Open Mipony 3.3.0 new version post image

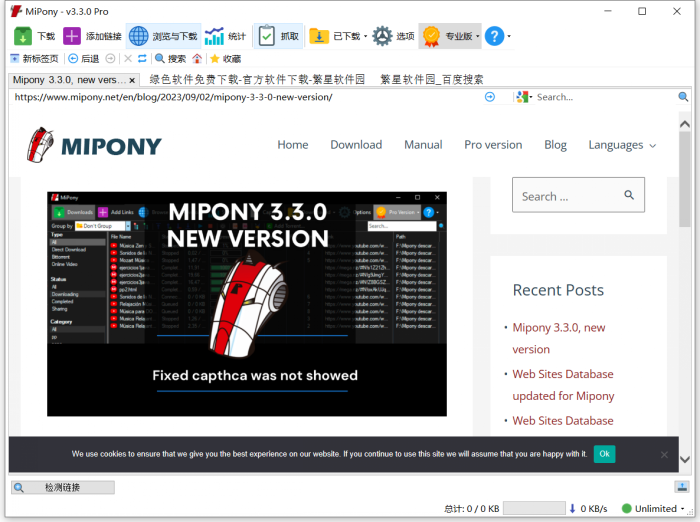tap(247, 304)
